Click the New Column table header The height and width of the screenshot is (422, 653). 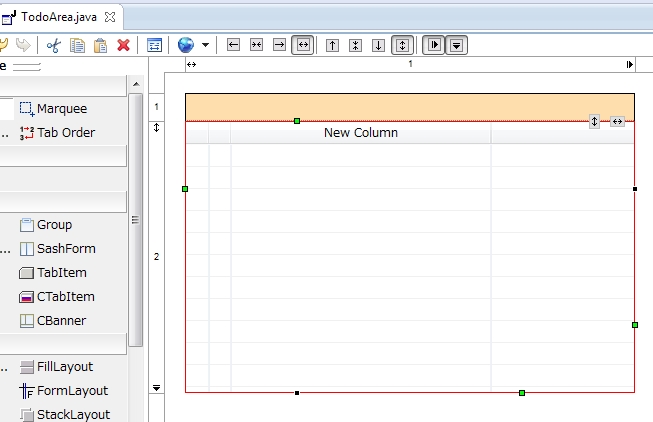[x=360, y=133]
